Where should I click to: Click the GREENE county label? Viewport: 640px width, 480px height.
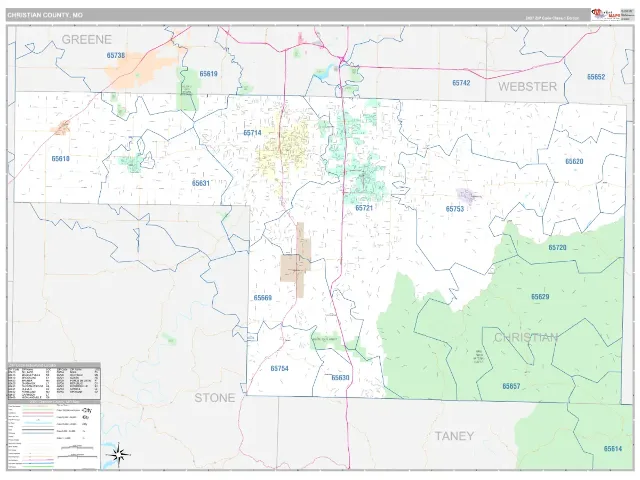click(x=87, y=40)
